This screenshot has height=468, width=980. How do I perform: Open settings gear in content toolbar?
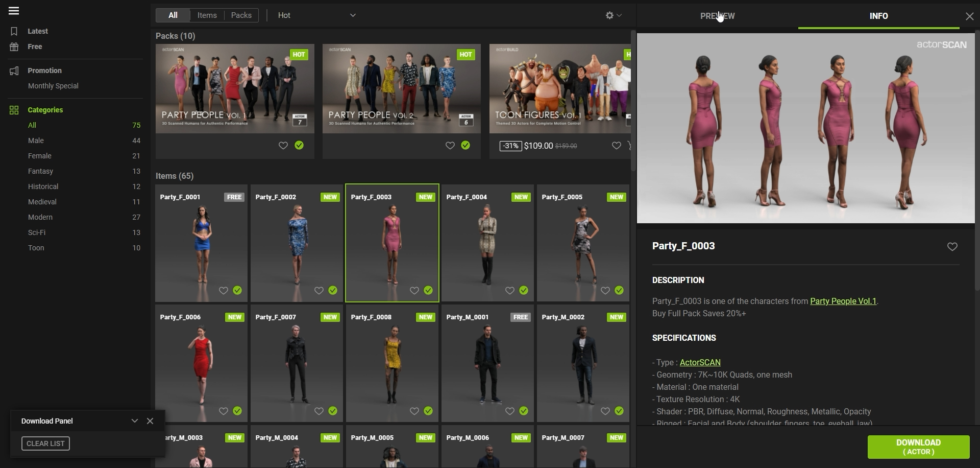(609, 15)
